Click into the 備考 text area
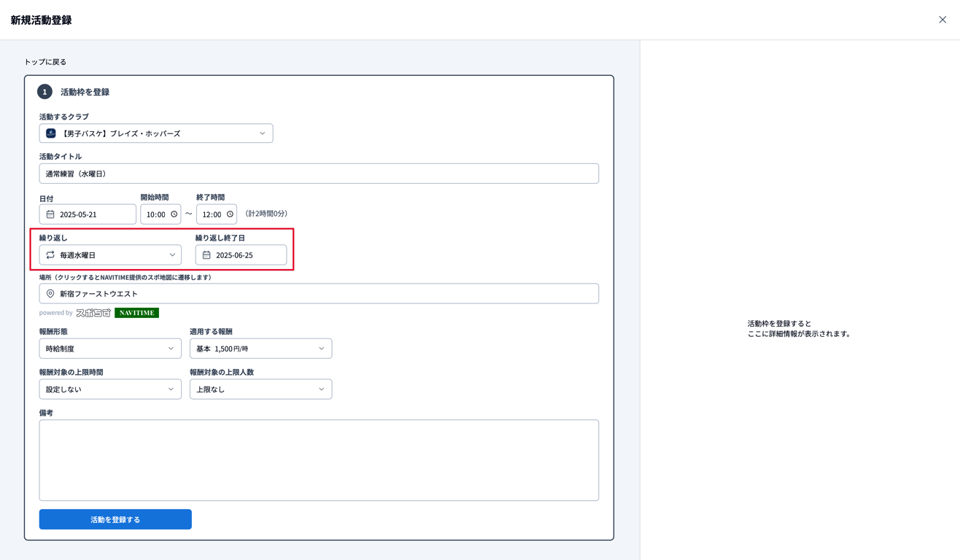 (319, 460)
